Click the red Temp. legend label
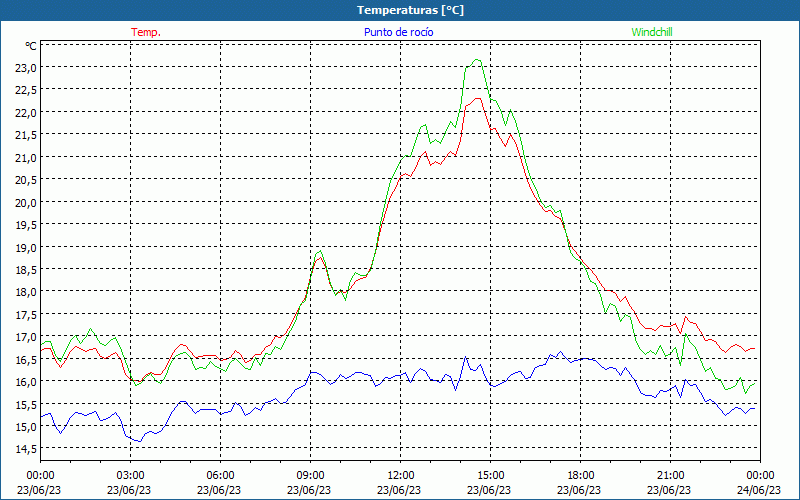800x500 pixels. point(146,32)
